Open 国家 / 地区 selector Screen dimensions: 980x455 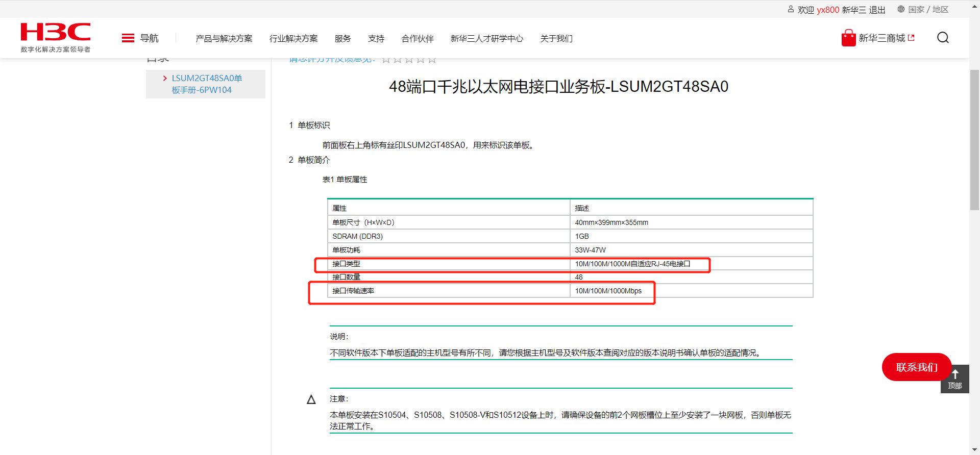928,9
